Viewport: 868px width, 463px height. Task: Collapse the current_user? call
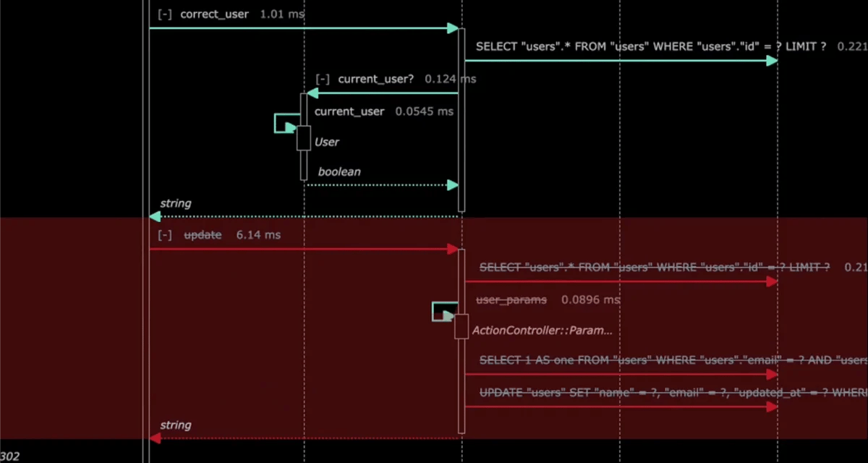click(323, 79)
